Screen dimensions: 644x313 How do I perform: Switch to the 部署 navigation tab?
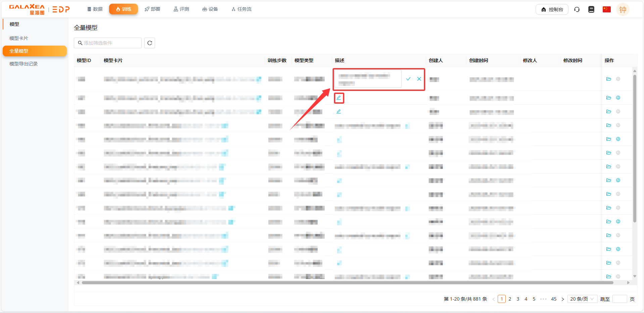click(x=152, y=9)
